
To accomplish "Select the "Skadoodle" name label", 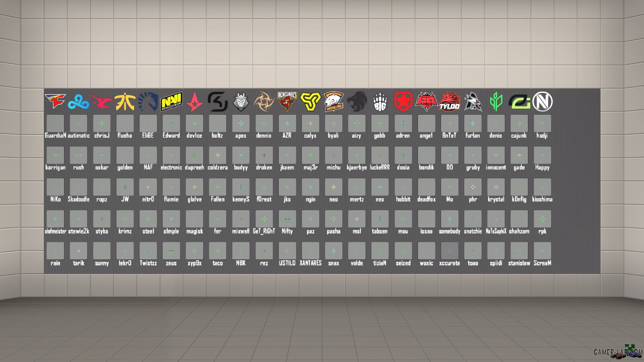I will click(x=78, y=199).
